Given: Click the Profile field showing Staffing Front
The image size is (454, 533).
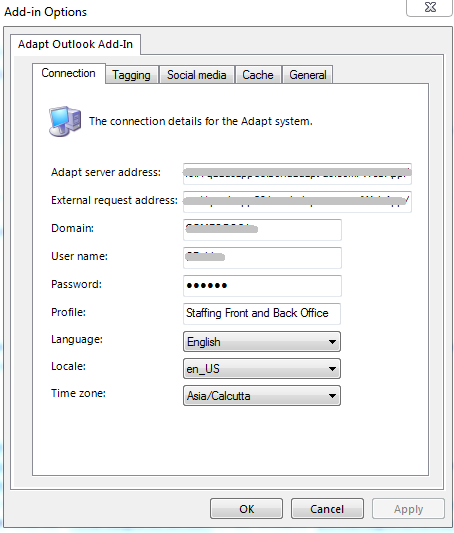Looking at the screenshot, I should 262,313.
